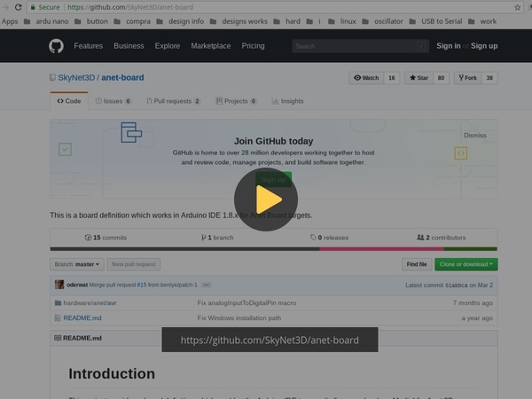
Task: Switch to the Insights tab
Action: pyautogui.click(x=287, y=101)
